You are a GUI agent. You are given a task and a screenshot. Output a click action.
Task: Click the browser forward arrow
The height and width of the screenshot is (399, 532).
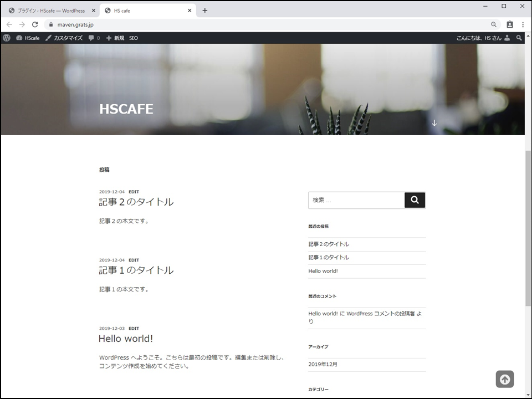click(22, 24)
